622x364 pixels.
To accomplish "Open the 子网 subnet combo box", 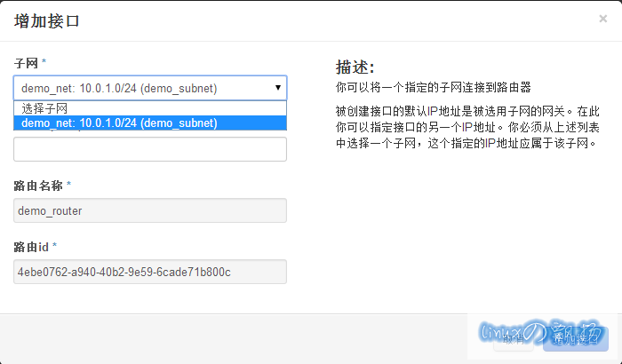I will pos(142,88).
